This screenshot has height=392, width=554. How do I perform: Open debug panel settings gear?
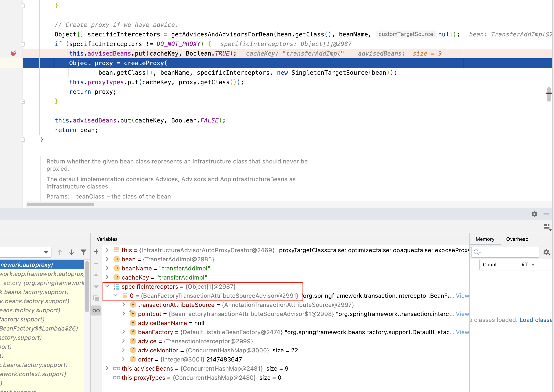(534, 214)
